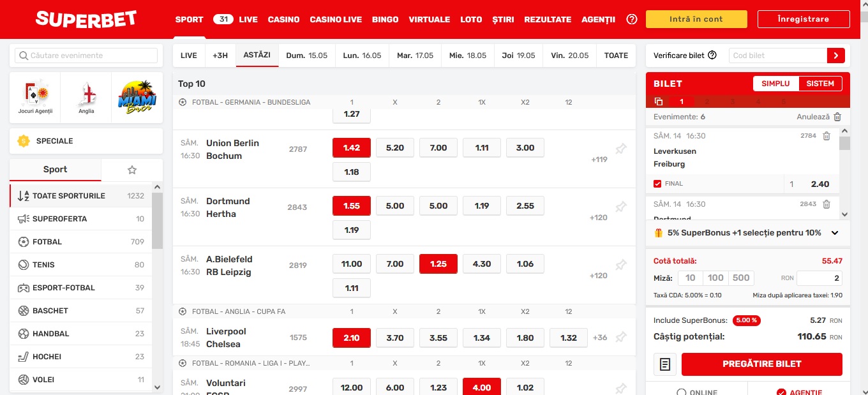Set stake to 100 preset

click(x=716, y=278)
